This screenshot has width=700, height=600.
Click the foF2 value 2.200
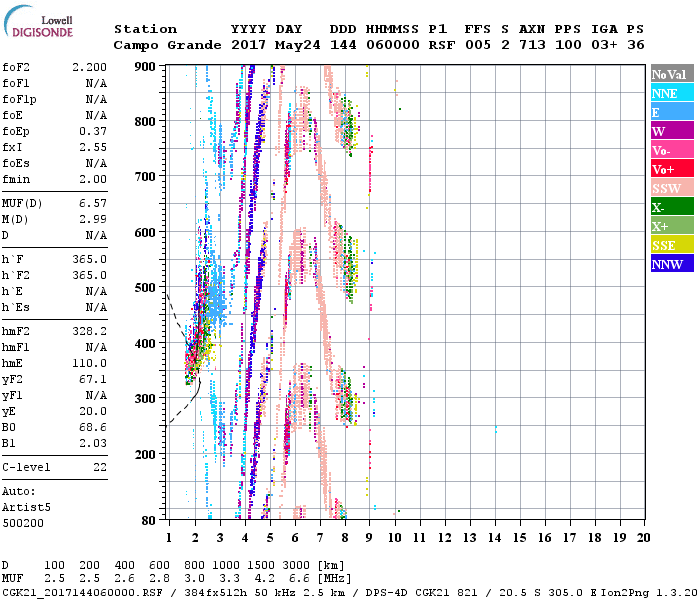pyautogui.click(x=90, y=68)
